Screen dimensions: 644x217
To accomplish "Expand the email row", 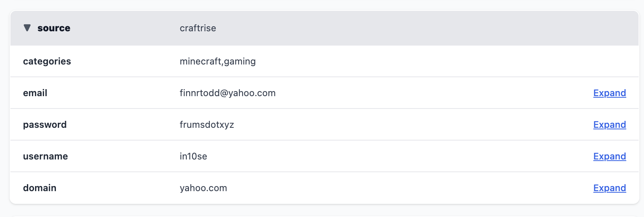I will pos(609,93).
